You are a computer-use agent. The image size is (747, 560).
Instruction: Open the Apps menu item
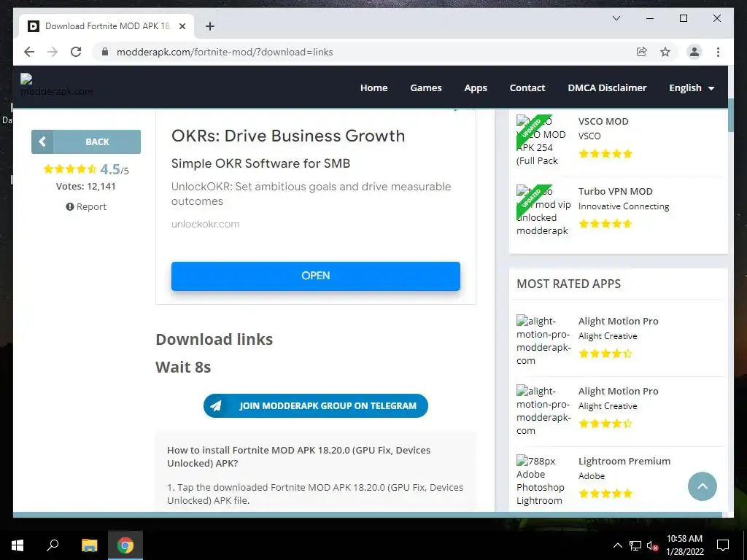(476, 87)
